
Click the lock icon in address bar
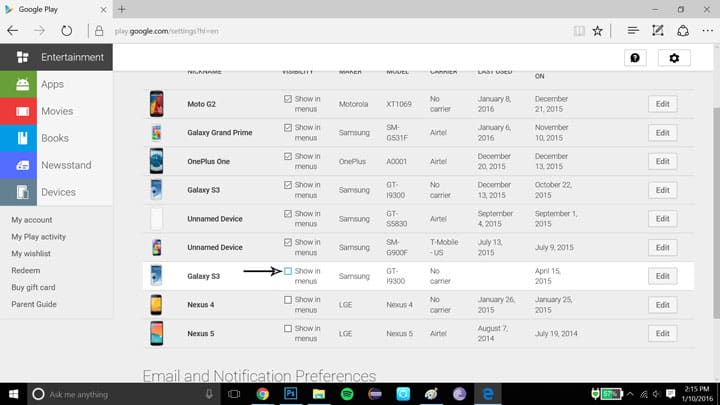(99, 31)
